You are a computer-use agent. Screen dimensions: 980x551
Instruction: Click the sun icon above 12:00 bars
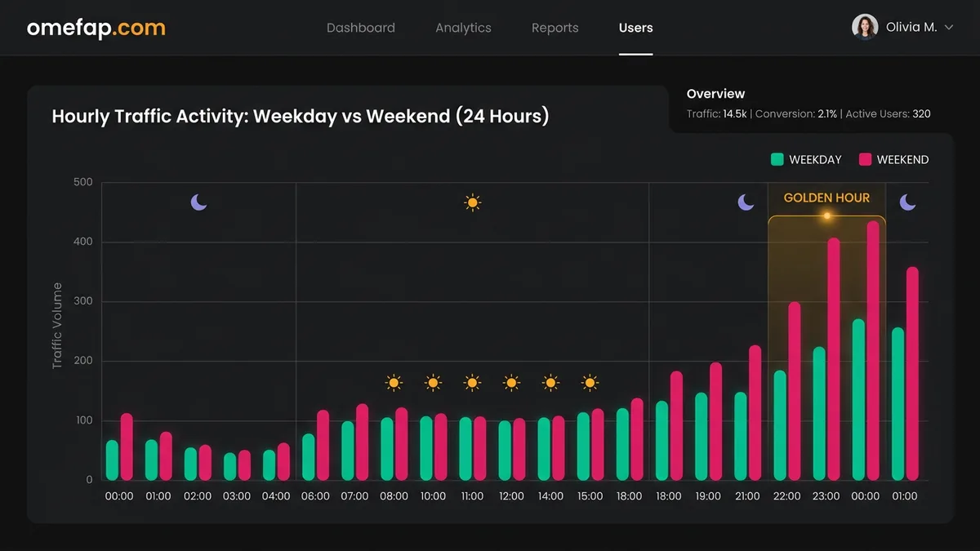511,382
